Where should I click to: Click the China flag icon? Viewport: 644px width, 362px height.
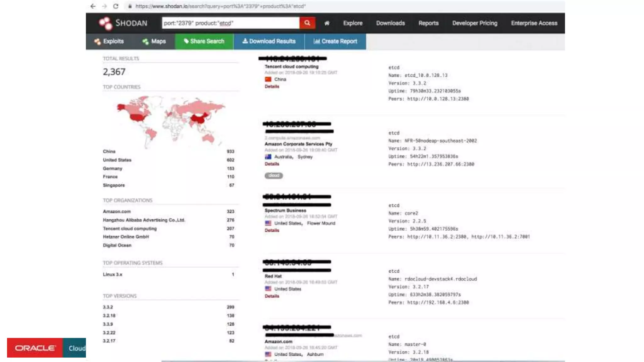click(x=268, y=79)
